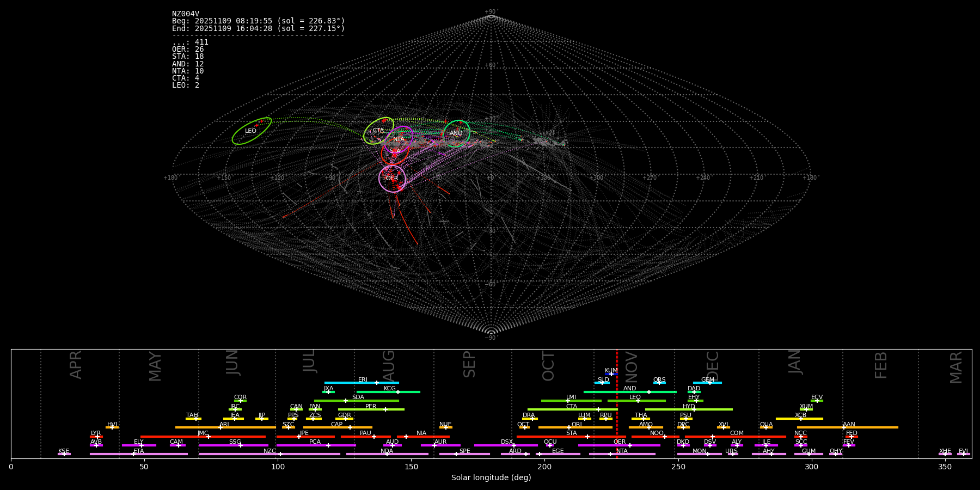Click the AAN orange shower bar
This screenshot has height=490, width=980.
pyautogui.click(x=848, y=427)
